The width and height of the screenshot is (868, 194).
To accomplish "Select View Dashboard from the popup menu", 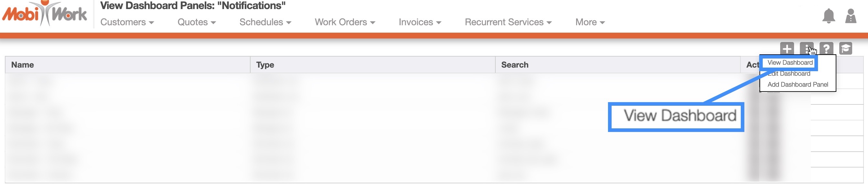I will pos(790,63).
